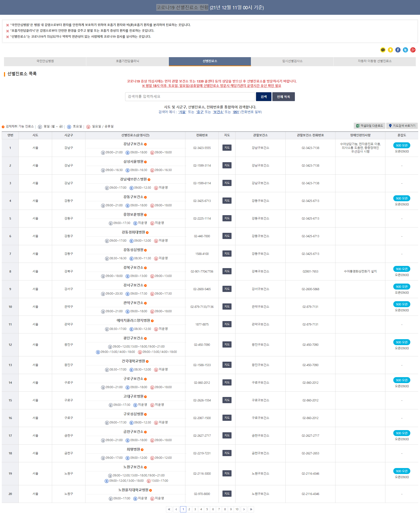Click the 선별진료소(운영시간) column header
This screenshot has height=521, width=420.
[135, 135]
